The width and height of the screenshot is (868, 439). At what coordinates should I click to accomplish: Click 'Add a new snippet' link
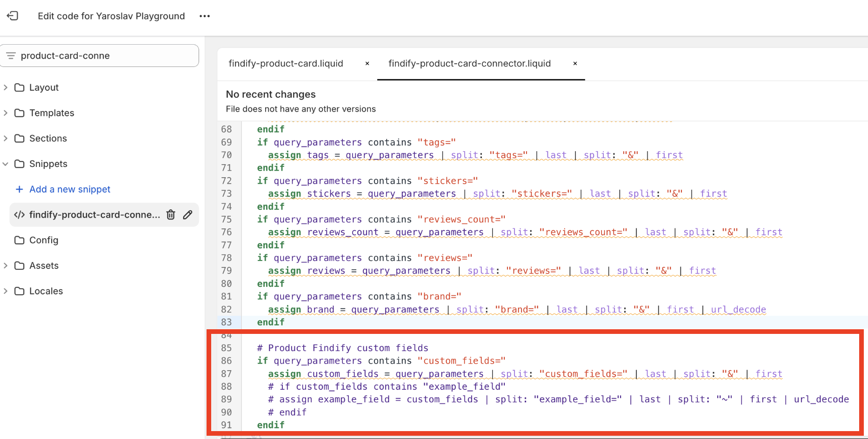[x=70, y=189]
